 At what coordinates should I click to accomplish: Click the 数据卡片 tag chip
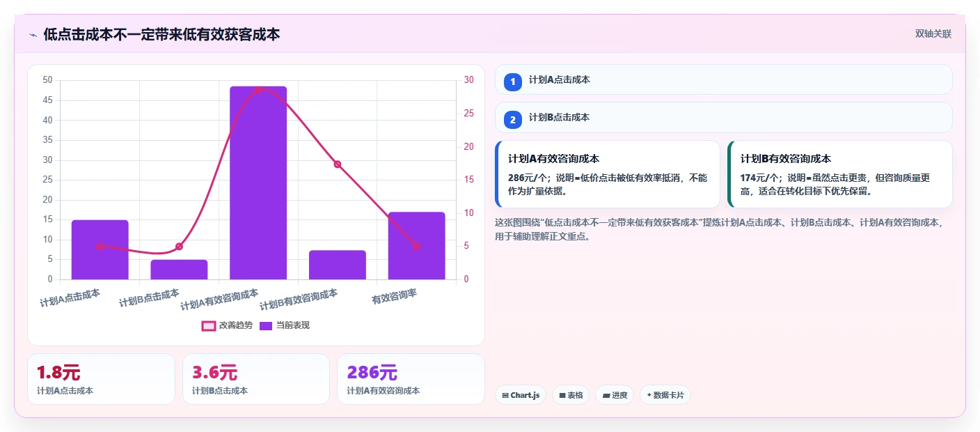[x=665, y=395]
